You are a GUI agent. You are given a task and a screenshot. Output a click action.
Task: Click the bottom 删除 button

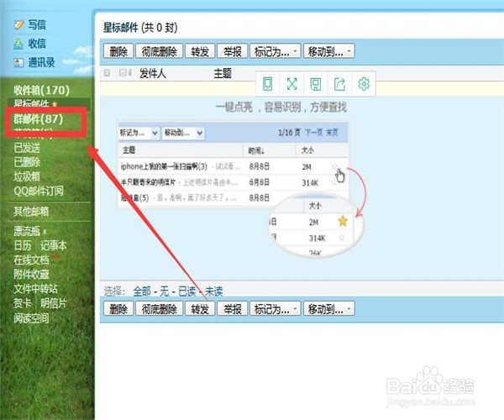click(x=118, y=309)
